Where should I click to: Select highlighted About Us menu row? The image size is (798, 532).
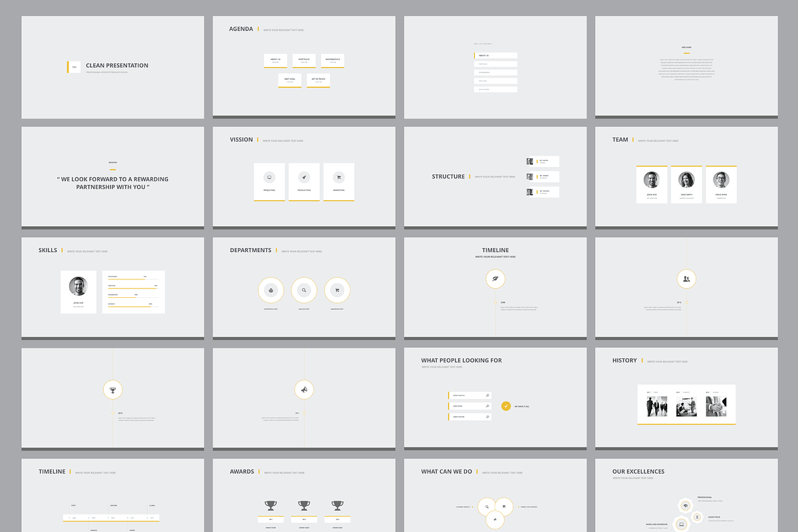pyautogui.click(x=495, y=56)
